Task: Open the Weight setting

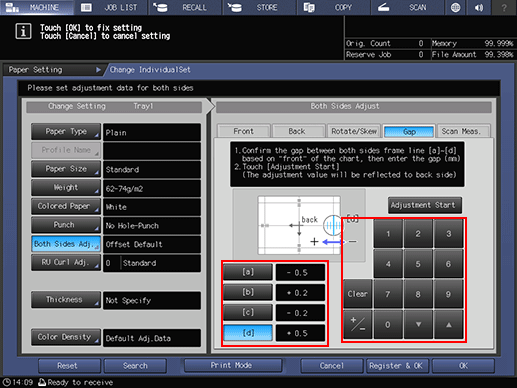Action: (66, 188)
